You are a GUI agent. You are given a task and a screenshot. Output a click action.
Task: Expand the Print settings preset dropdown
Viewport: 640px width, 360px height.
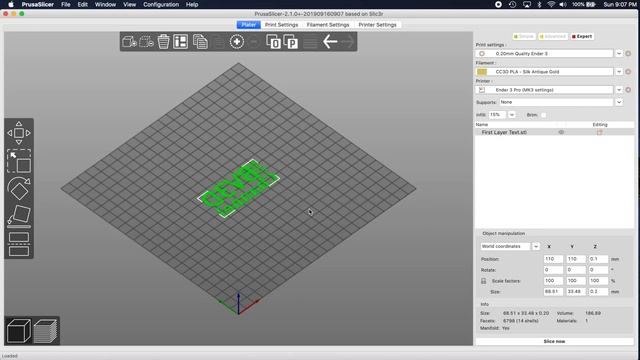tap(619, 53)
